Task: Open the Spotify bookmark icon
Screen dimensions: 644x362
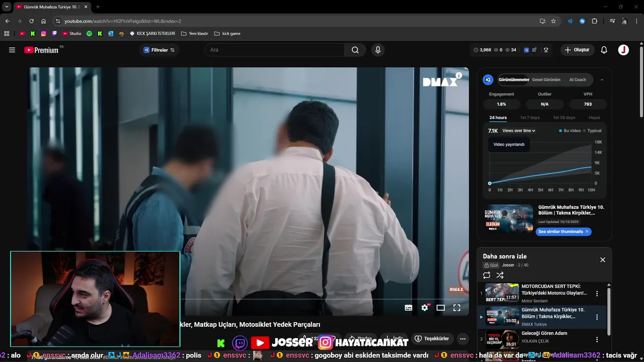Action: 89,34
